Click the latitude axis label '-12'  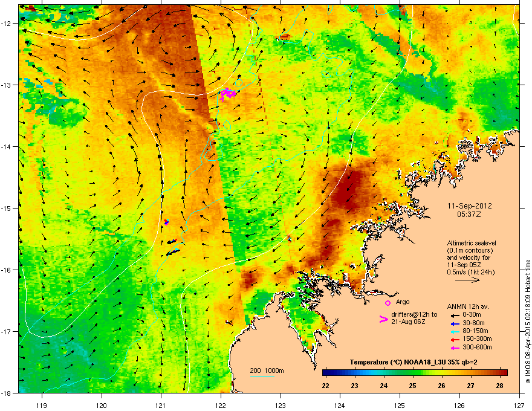6,23
